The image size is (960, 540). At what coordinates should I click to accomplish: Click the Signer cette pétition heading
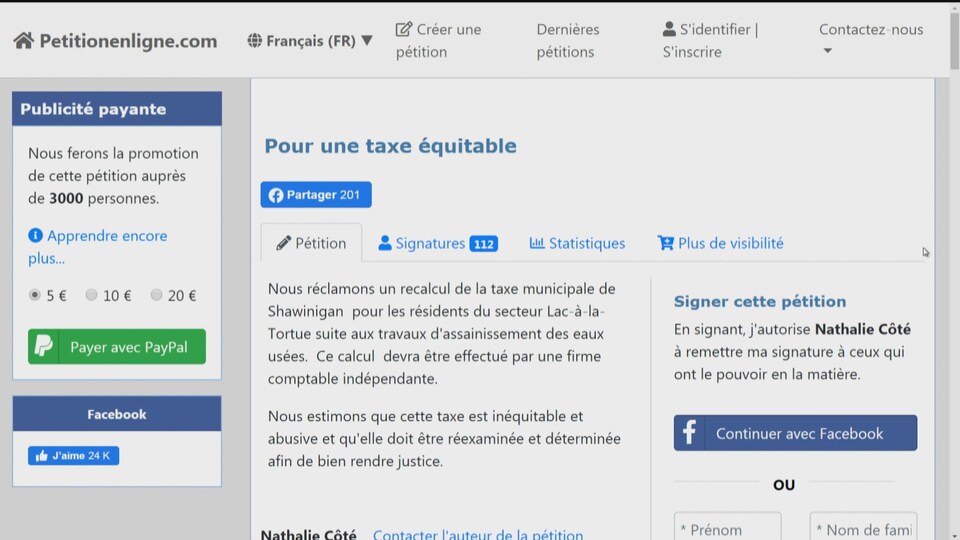(x=760, y=301)
